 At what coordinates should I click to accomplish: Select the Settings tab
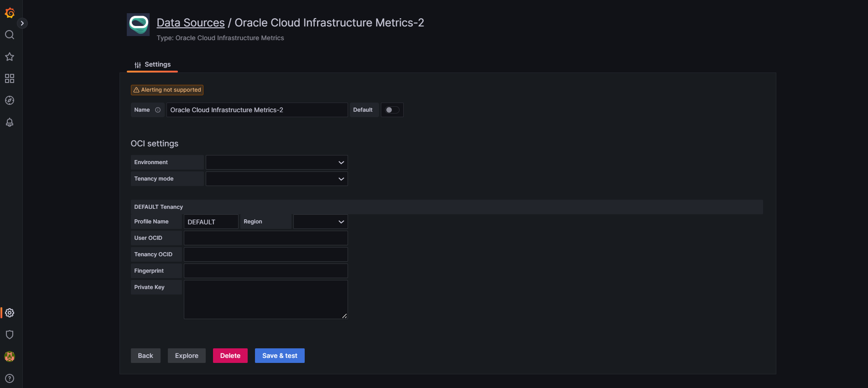152,64
